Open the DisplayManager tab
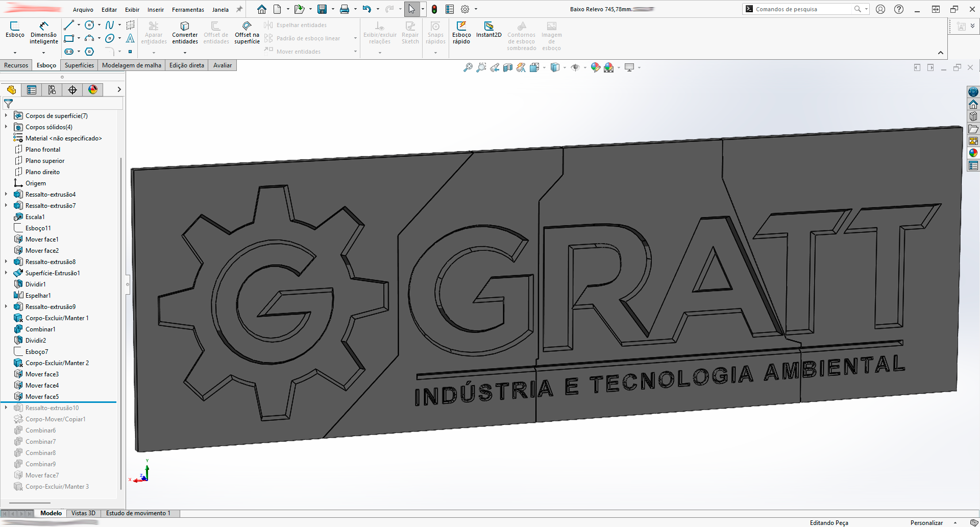Viewport: 980px width, 527px height. [x=93, y=90]
